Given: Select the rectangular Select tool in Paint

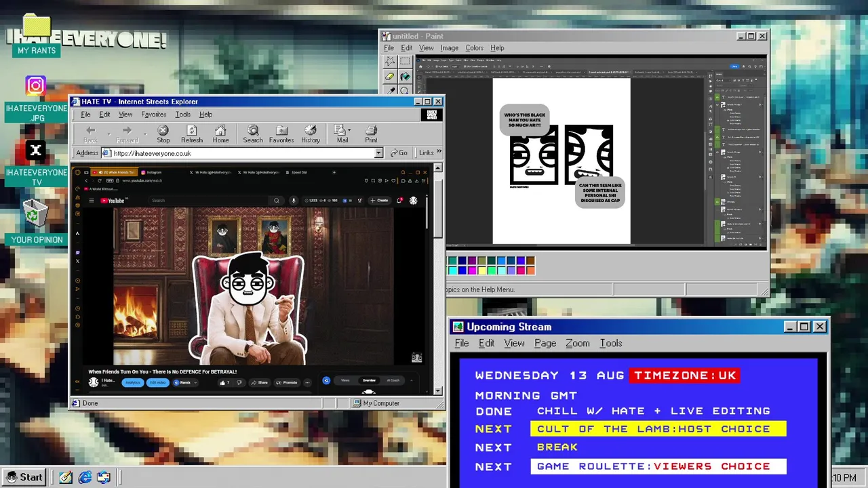Looking at the screenshot, I should [405, 62].
